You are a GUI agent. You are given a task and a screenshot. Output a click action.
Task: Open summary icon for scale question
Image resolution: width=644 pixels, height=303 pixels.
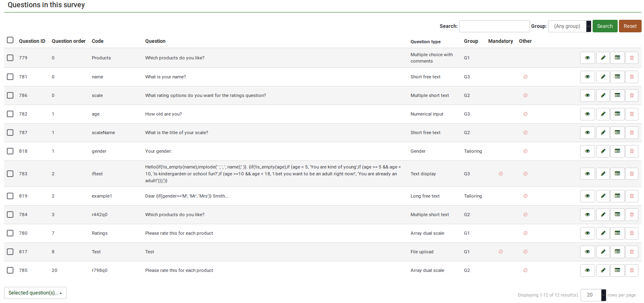[617, 95]
